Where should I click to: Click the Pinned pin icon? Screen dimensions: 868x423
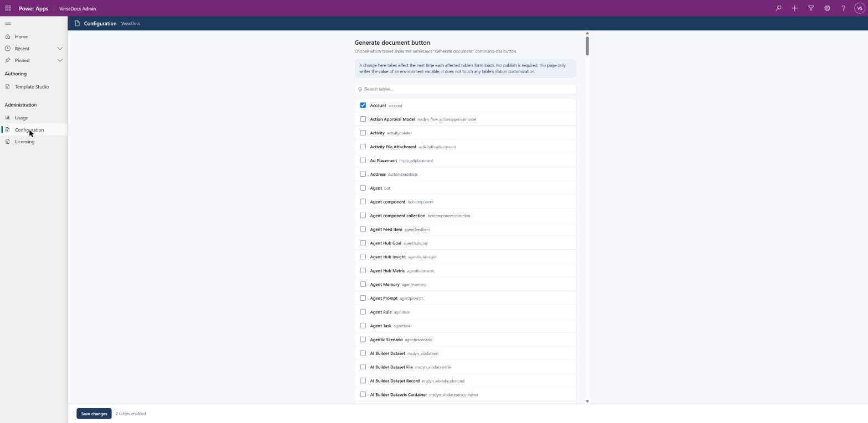pyautogui.click(x=8, y=60)
